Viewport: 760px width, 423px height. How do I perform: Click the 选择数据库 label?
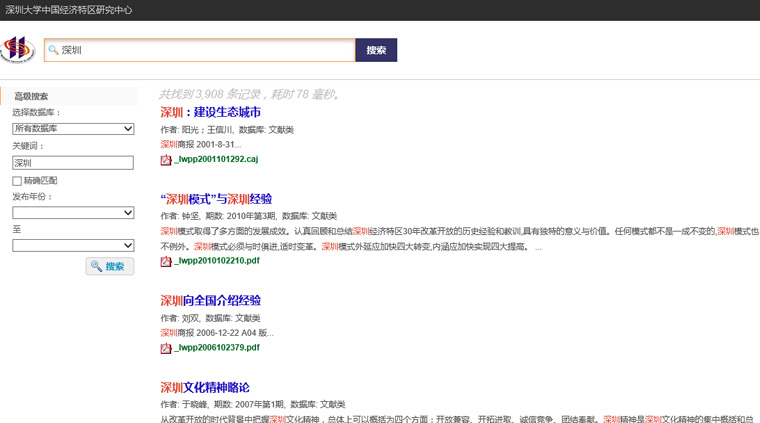tap(36, 112)
